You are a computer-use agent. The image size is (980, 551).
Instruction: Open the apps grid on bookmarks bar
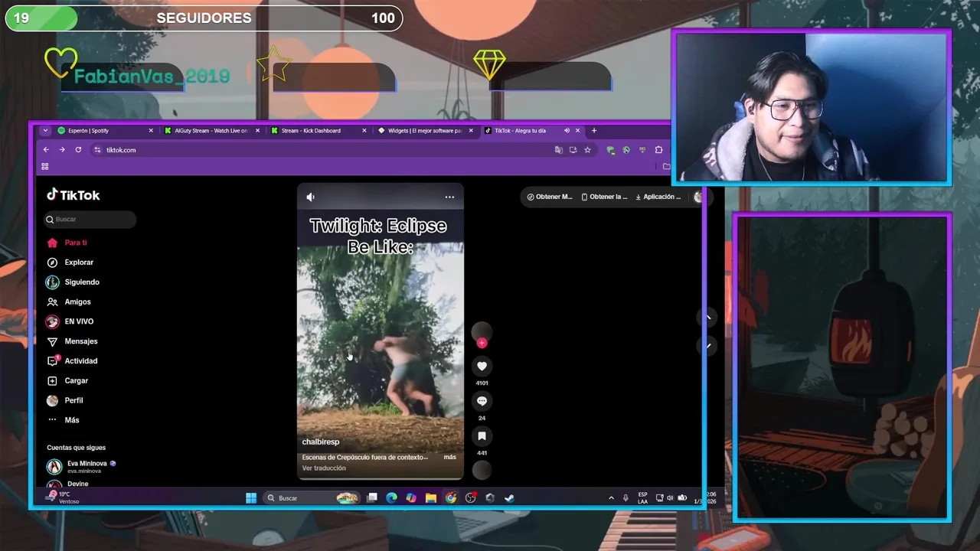coord(44,166)
